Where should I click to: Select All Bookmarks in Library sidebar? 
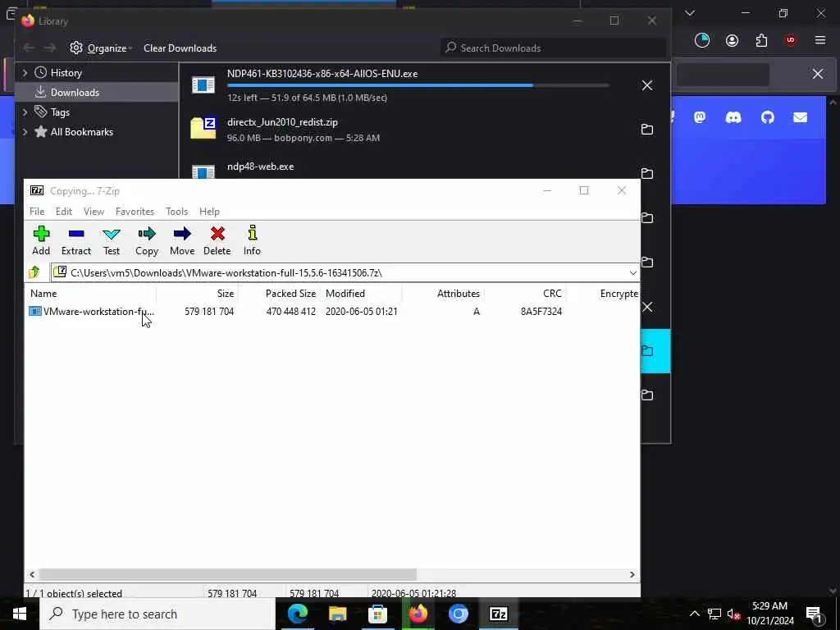click(x=81, y=132)
